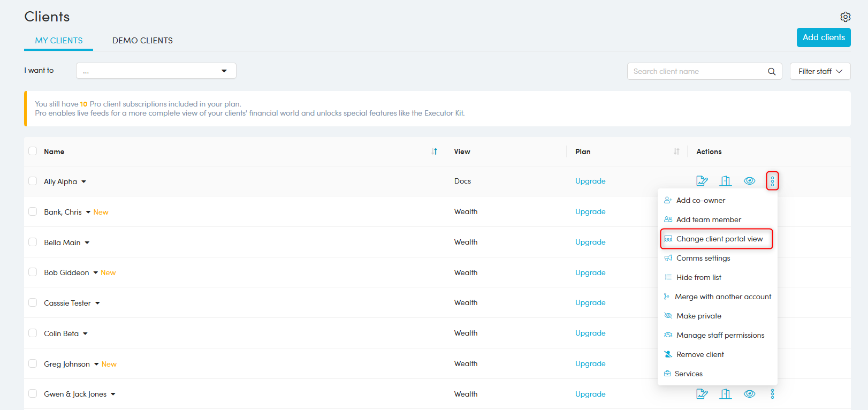Focus the Search client name field

(x=696, y=72)
